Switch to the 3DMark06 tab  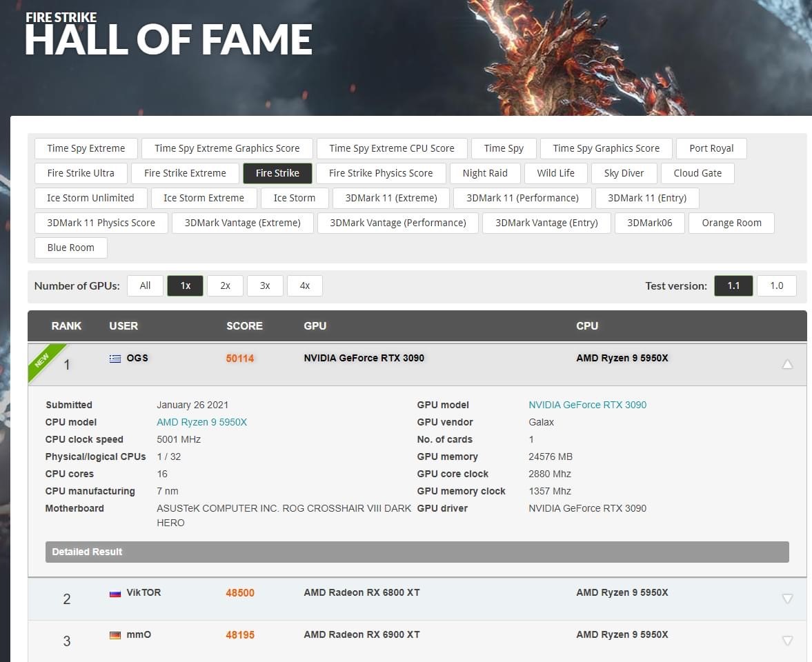pos(649,223)
